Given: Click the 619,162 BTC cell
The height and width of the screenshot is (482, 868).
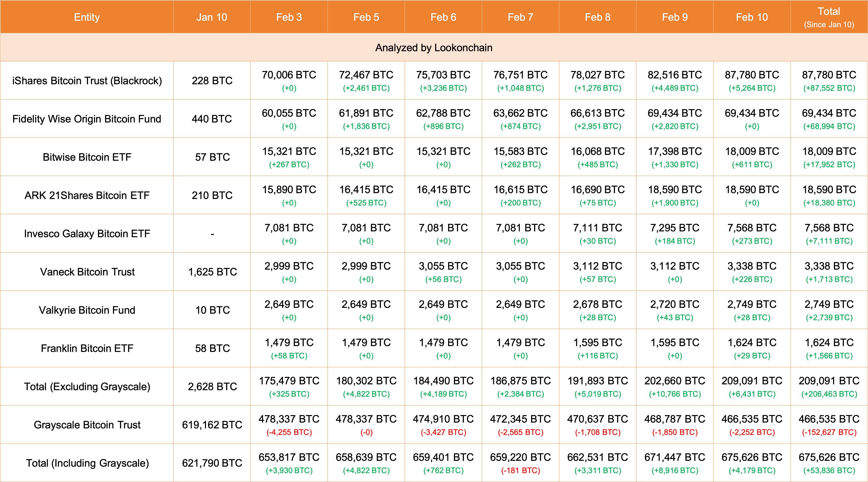Looking at the screenshot, I should point(212,425).
